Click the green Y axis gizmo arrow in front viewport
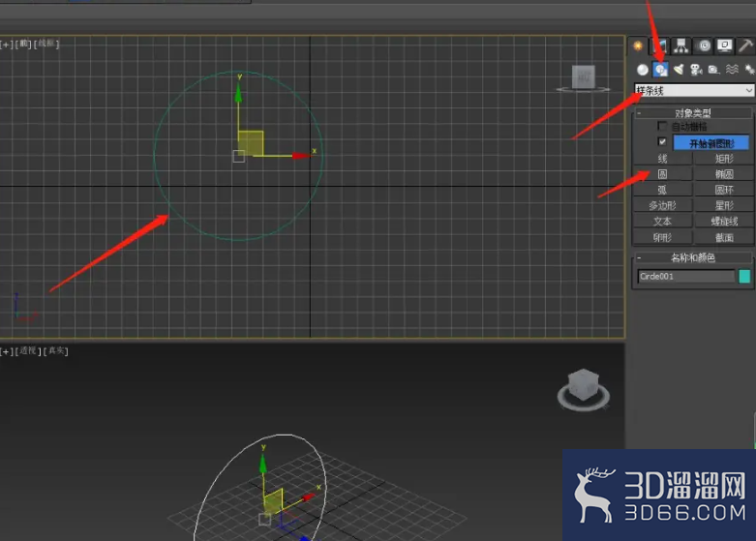Screen dimensions: 756x541 238,95
